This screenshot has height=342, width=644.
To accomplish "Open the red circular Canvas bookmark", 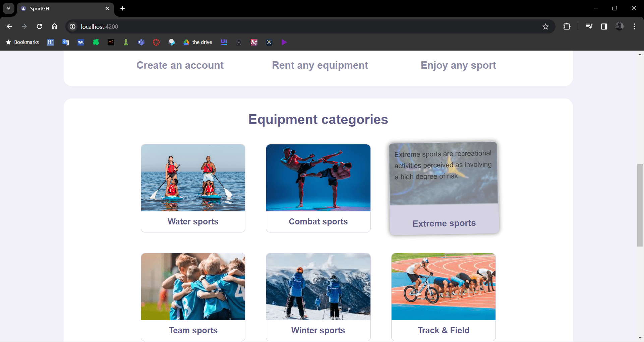I will pyautogui.click(x=156, y=42).
